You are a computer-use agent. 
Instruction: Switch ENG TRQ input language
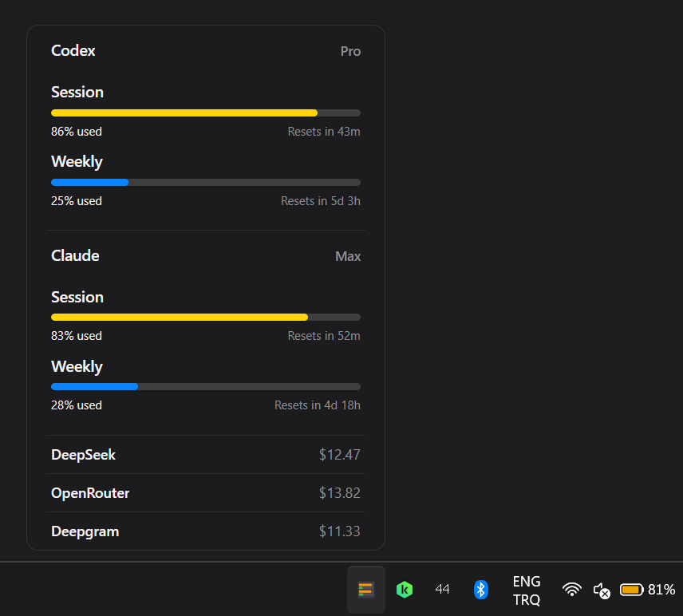tap(526, 590)
